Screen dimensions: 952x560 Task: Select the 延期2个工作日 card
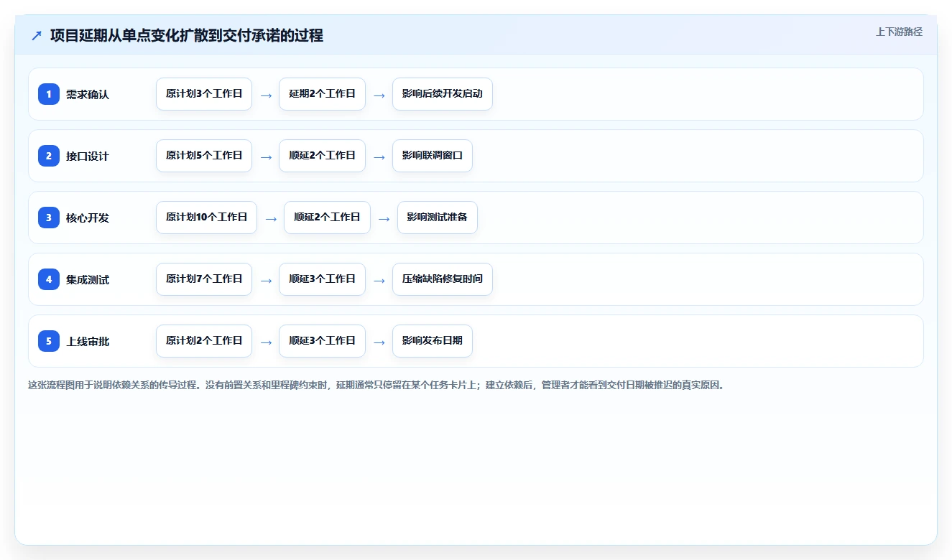tap(322, 94)
